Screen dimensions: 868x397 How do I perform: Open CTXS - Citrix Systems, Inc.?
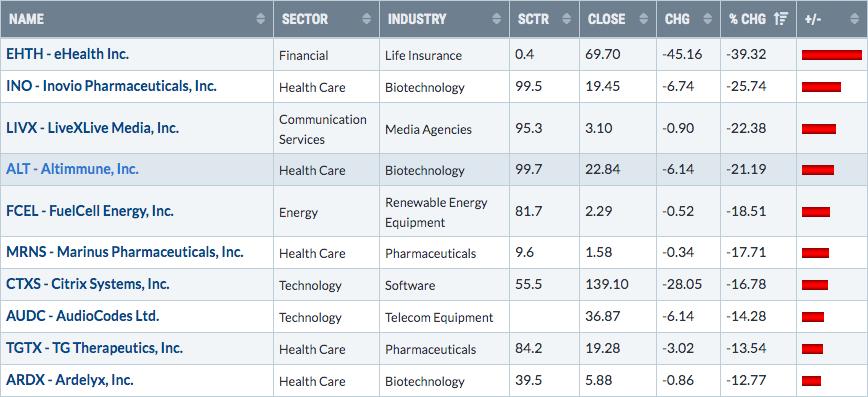click(88, 284)
